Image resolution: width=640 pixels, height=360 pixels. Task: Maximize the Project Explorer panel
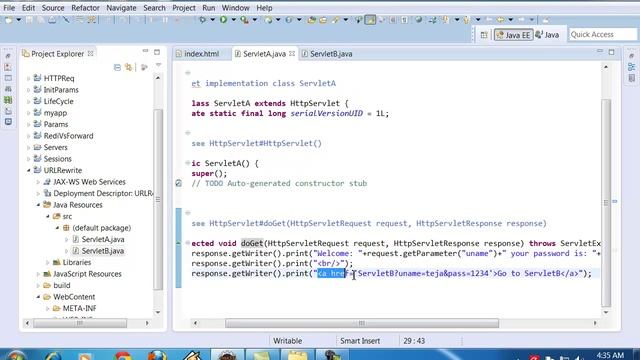[157, 52]
